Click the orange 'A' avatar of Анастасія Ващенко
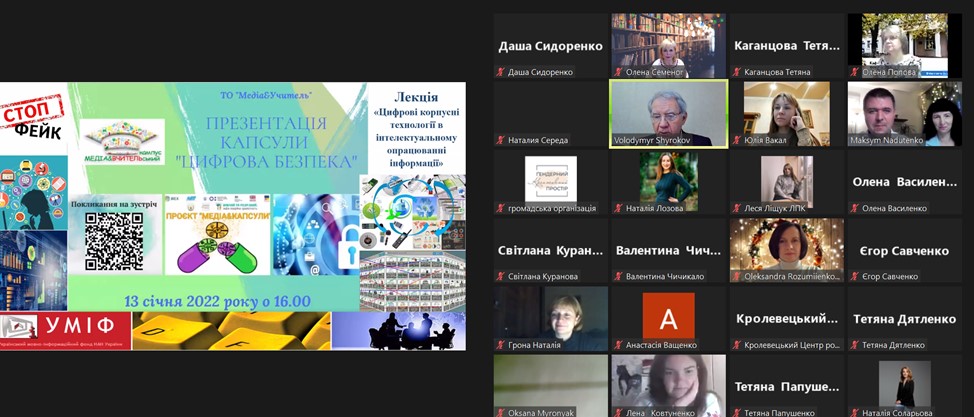Image resolution: width=974 pixels, height=417 pixels. pyautogui.click(x=668, y=315)
